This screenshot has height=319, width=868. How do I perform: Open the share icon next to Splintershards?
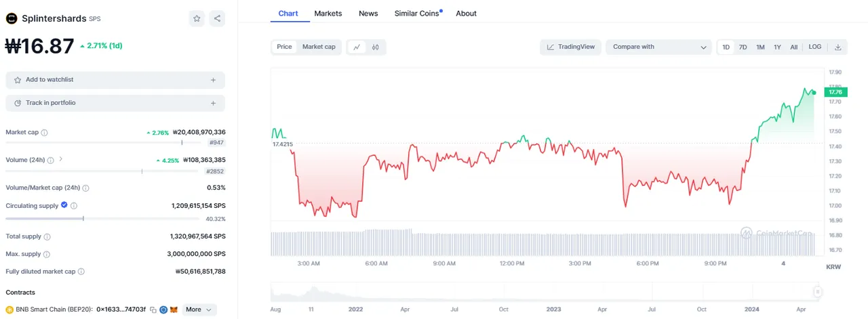[217, 19]
